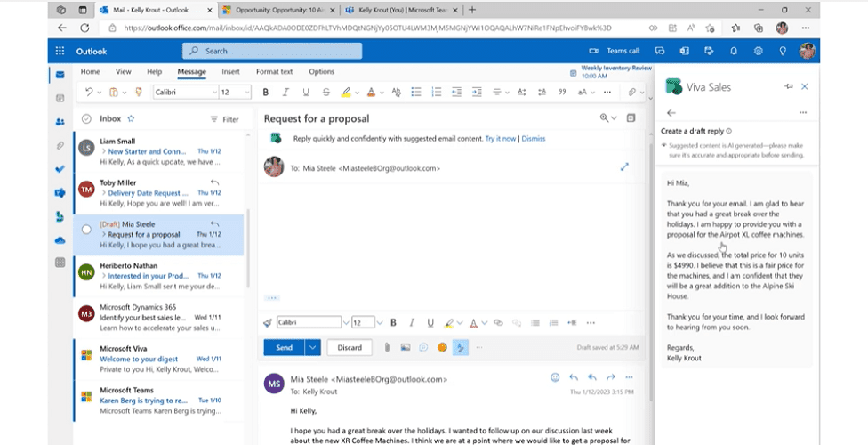Open Tips lightbulb in Outlook header
This screenshot has height=445, width=868.
coord(783,51)
